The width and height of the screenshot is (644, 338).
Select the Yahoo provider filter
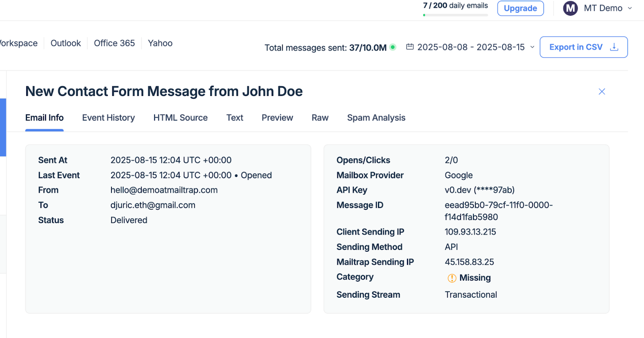(x=160, y=43)
